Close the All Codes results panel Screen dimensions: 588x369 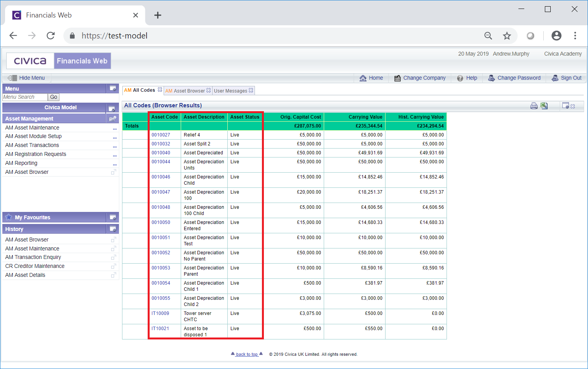(572, 106)
